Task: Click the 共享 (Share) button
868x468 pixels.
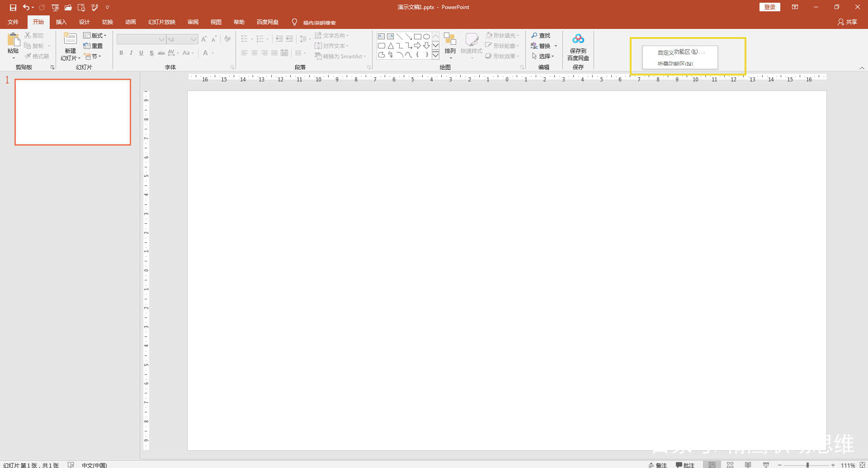Action: pos(848,22)
